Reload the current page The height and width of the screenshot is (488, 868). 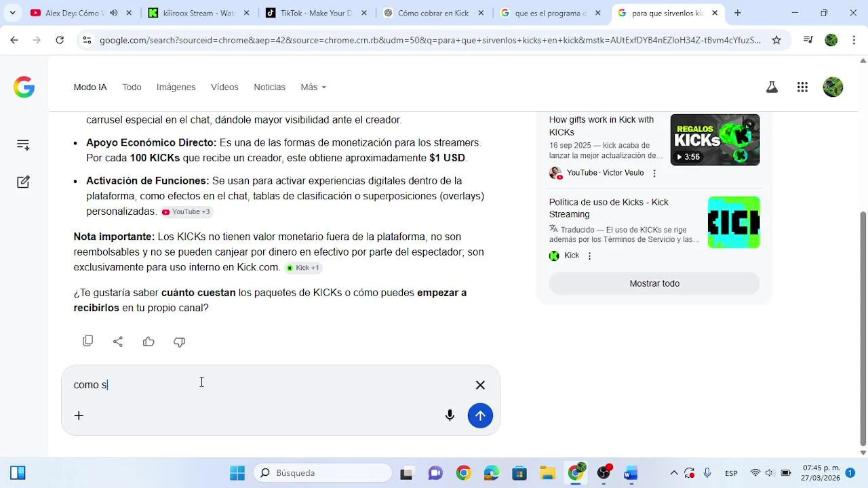[x=60, y=40]
